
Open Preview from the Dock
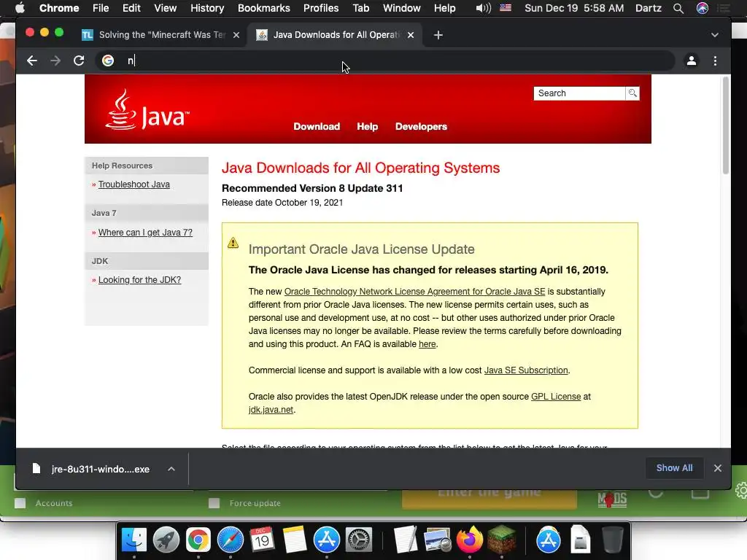pos(438,540)
